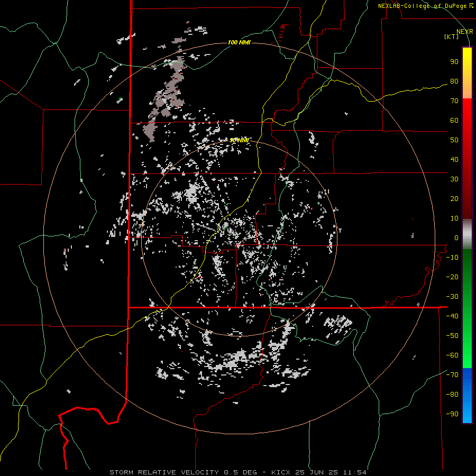Click the 25 JUN 25 11:54 timestamp

(x=331, y=472)
